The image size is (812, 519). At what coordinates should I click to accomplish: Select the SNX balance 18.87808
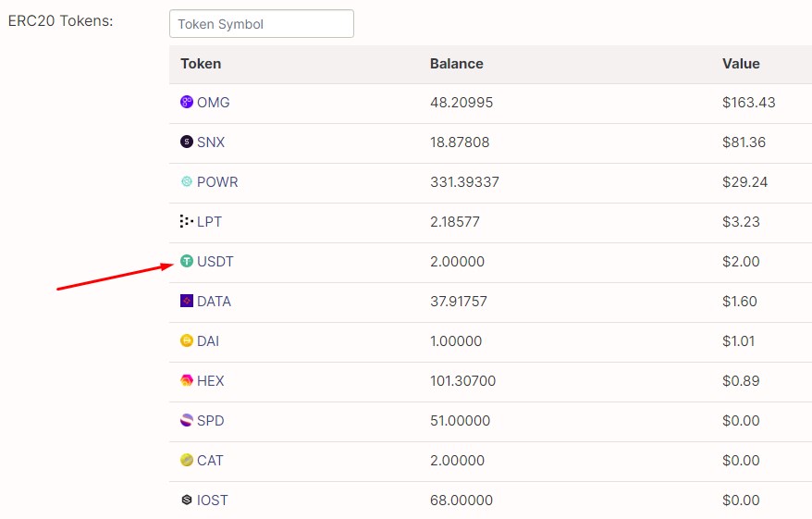tap(460, 142)
